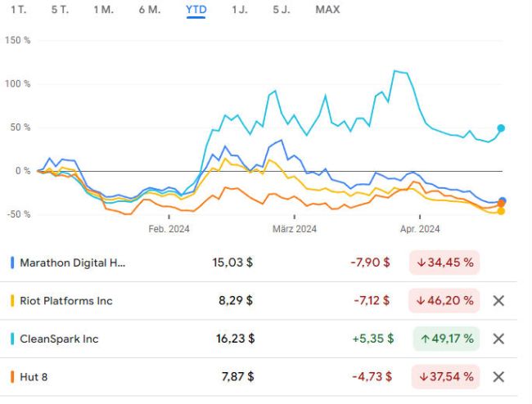Click Riot change value -7,12 $

pos(372,301)
